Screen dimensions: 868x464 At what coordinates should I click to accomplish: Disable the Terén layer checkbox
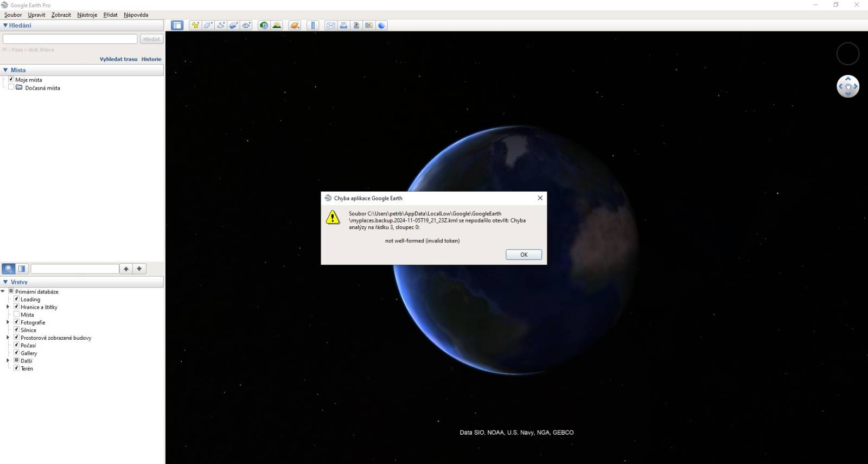pos(16,368)
